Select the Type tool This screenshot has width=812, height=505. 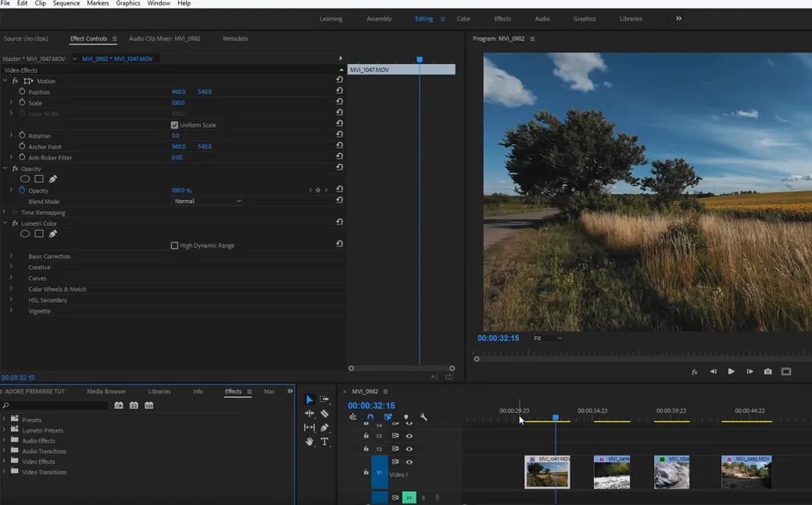tap(324, 442)
